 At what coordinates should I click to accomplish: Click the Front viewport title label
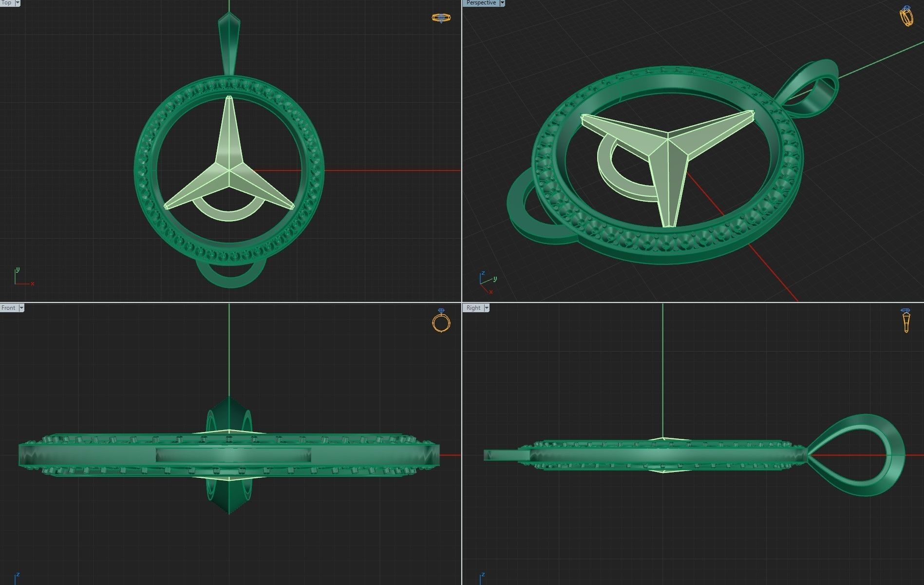pos(9,308)
